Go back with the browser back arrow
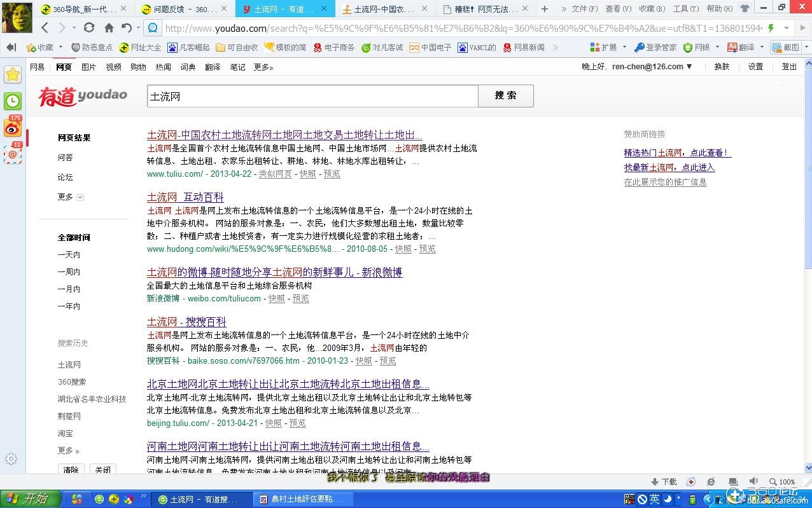Screen dimensions: 812x508 [45, 28]
